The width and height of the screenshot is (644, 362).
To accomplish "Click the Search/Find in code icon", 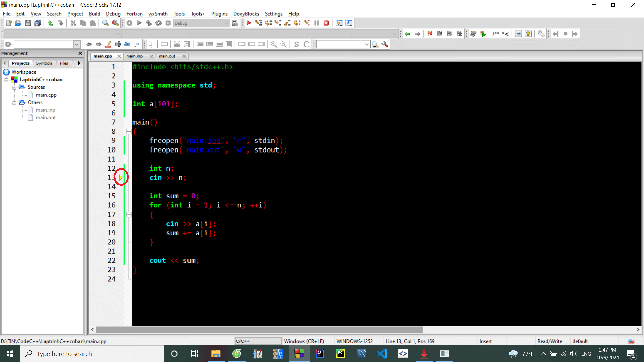I will [105, 23].
